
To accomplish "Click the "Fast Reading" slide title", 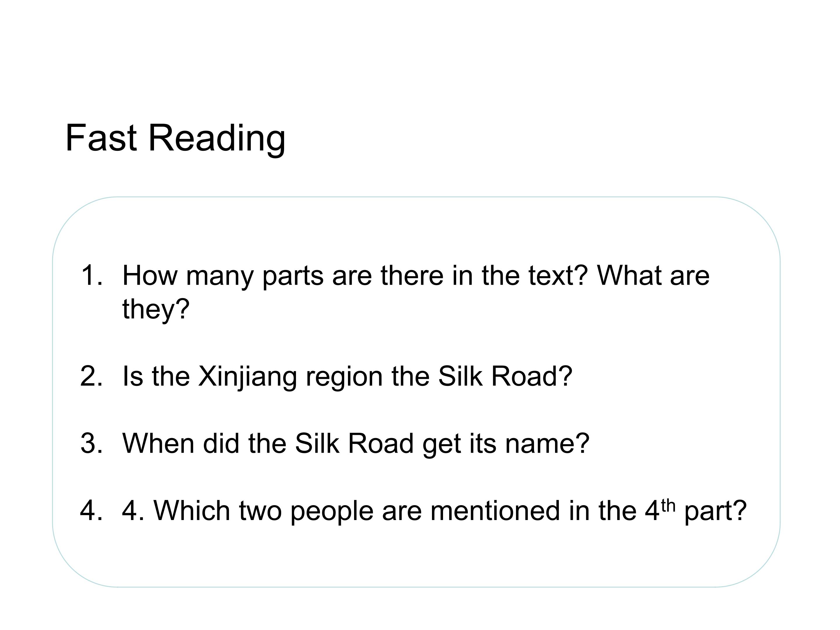I will (x=175, y=139).
